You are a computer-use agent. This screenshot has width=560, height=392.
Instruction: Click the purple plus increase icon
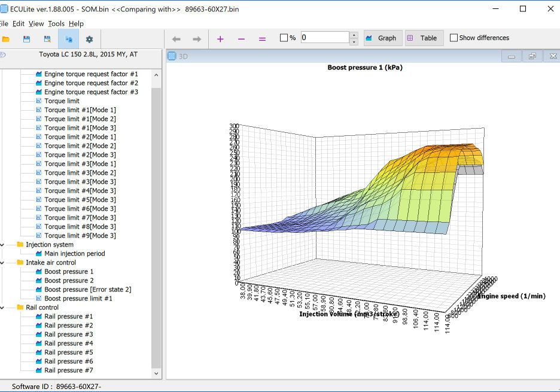[x=220, y=38]
